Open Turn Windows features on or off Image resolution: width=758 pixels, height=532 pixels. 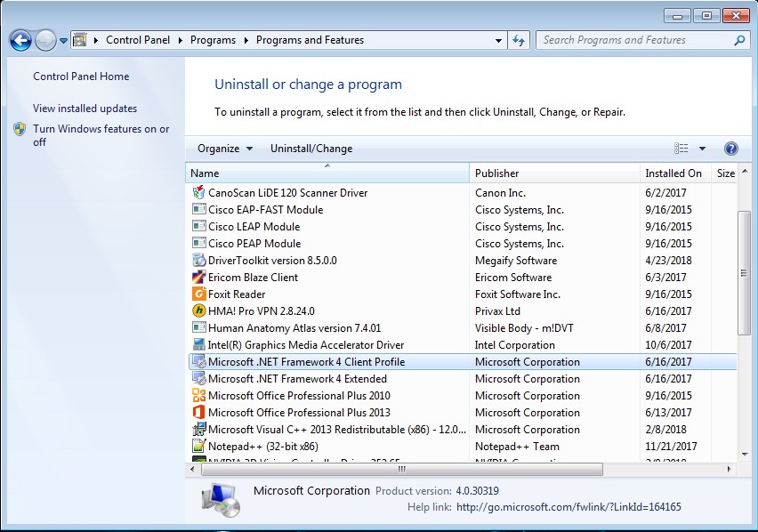(101, 135)
